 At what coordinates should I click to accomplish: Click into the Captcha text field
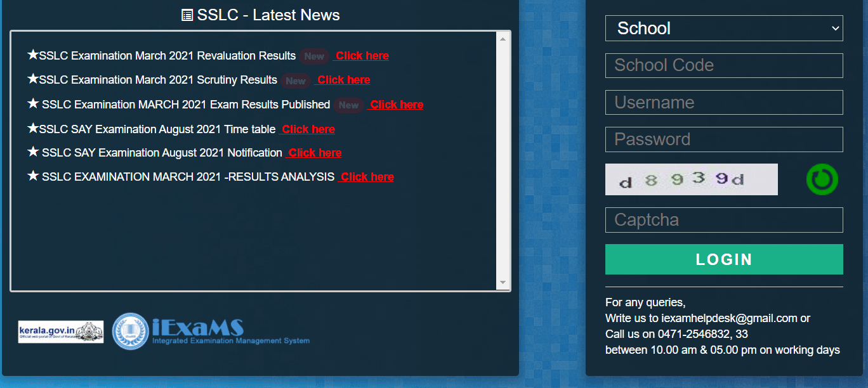(x=723, y=220)
